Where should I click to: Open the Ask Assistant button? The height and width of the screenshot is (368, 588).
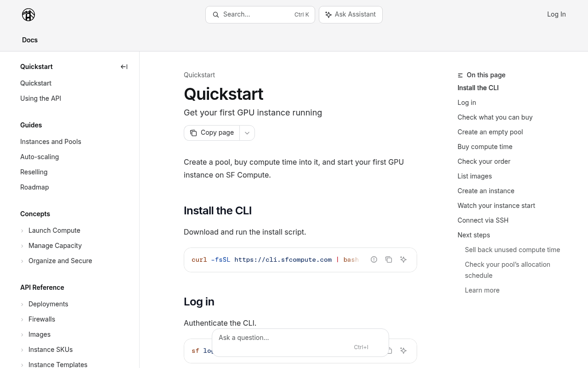tap(351, 15)
